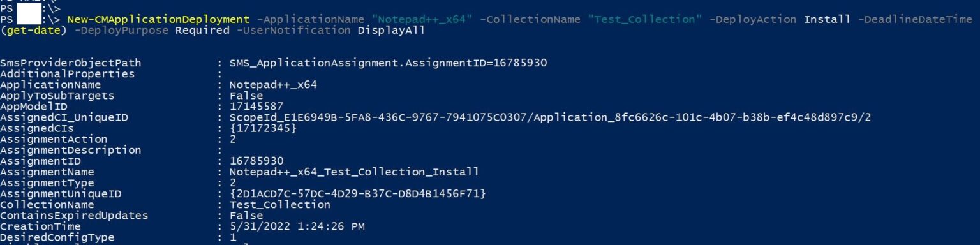Screen dimensions: 980x245
Task: Click the DesiredConfigType property label
Action: point(57,237)
